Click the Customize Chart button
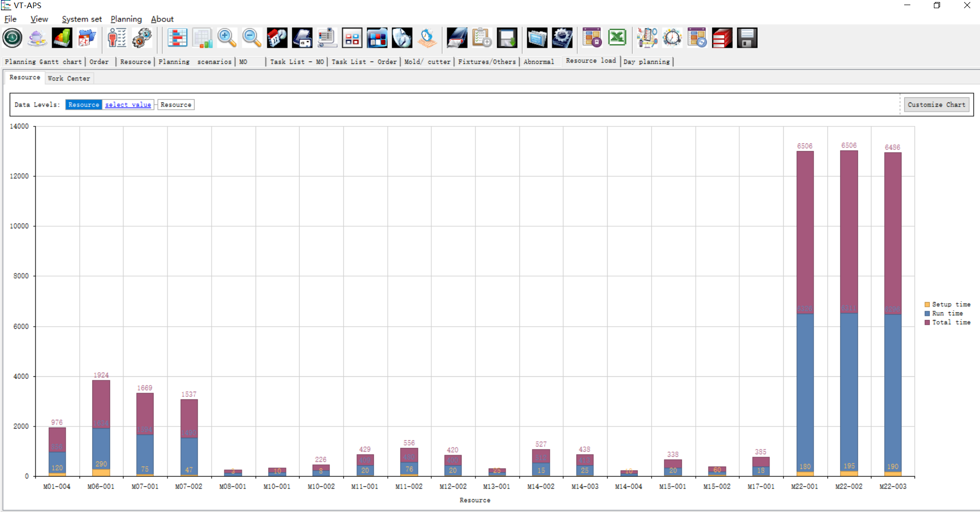Image resolution: width=980 pixels, height=512 pixels. [936, 104]
